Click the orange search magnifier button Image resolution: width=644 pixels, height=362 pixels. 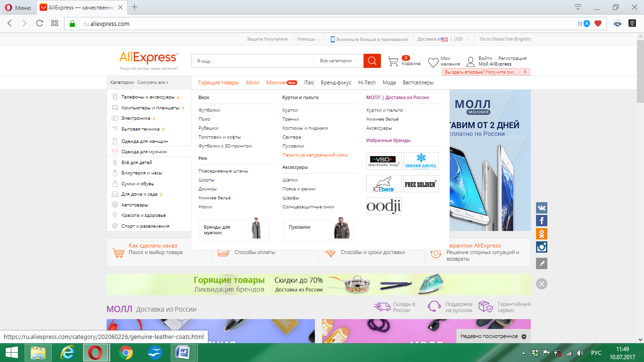[x=372, y=61]
